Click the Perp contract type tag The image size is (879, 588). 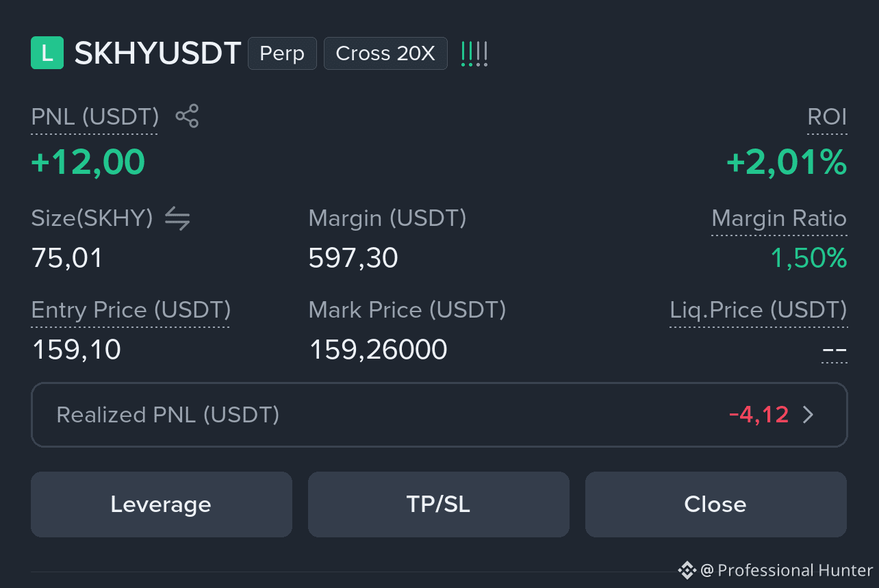(282, 53)
